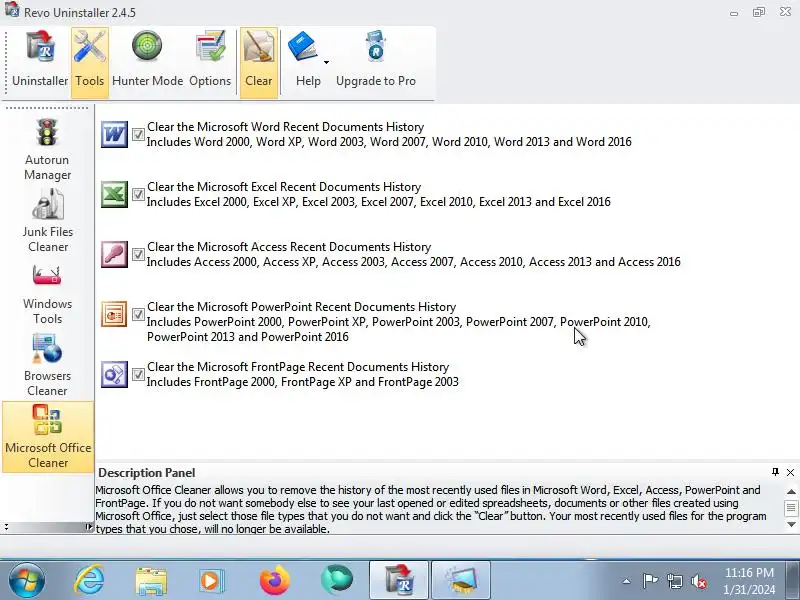Click Upgrade to Pro

point(376,61)
